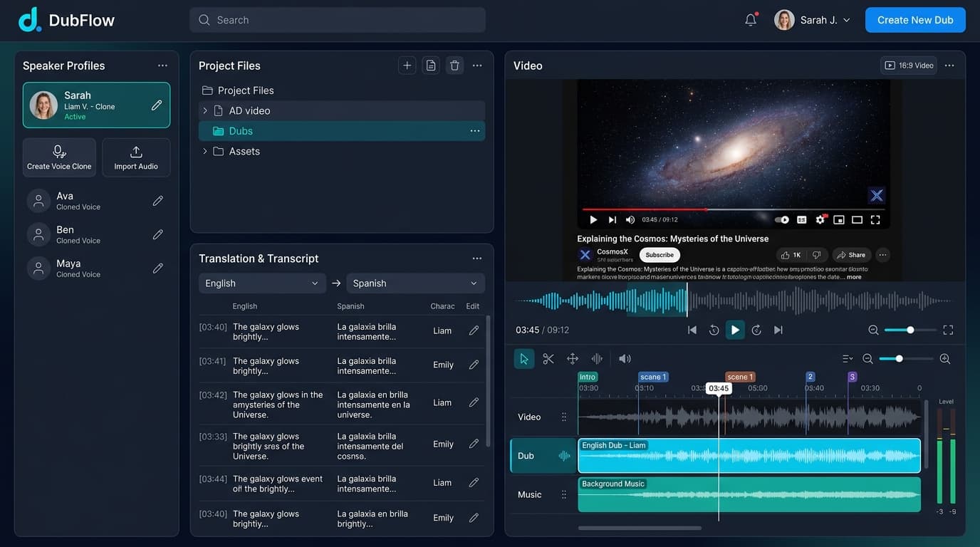
Task: Toggle the Dub track waveform button
Action: coord(565,456)
